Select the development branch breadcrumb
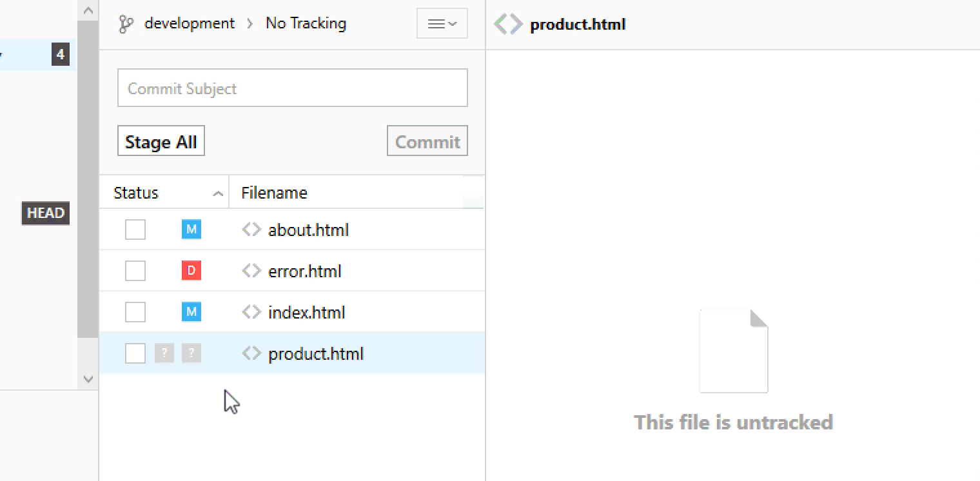Viewport: 980px width, 481px height. [190, 23]
